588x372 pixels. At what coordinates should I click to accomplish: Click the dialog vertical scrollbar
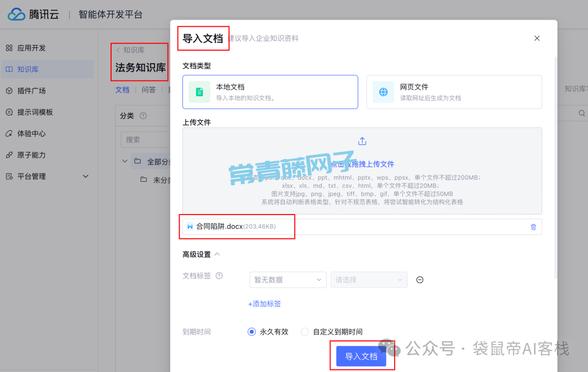coord(555,167)
